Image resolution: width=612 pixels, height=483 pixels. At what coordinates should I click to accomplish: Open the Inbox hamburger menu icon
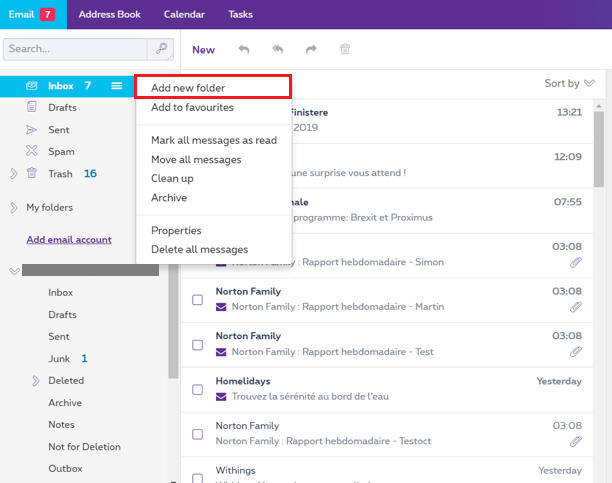point(117,86)
